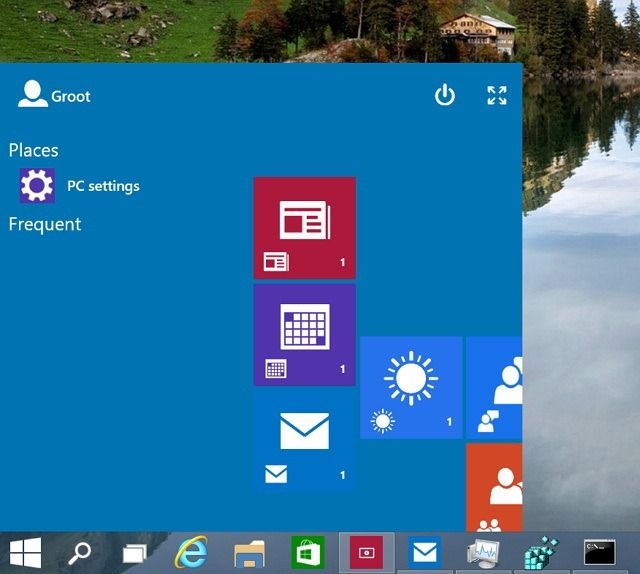
Task: Open Registry Editor from the taskbar
Action: click(541, 552)
